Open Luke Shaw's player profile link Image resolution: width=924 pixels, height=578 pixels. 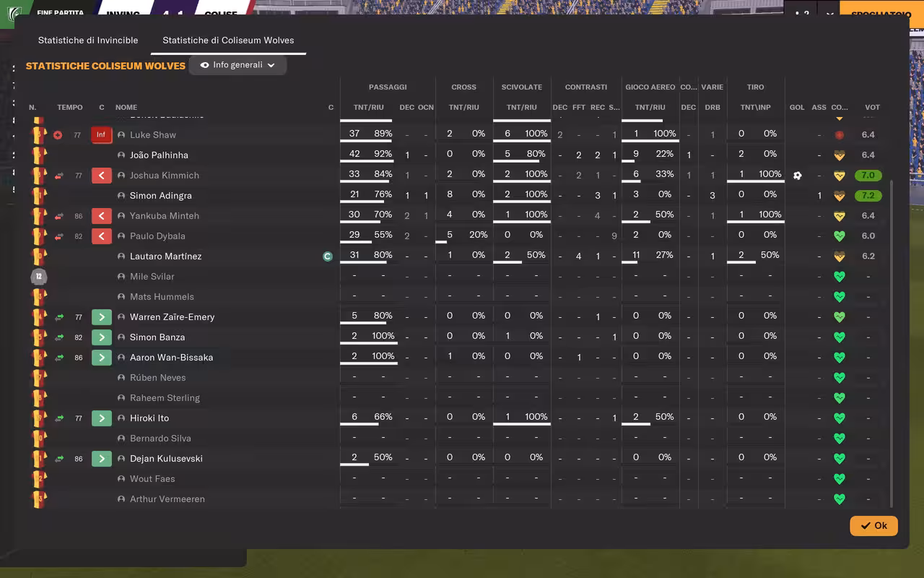153,135
